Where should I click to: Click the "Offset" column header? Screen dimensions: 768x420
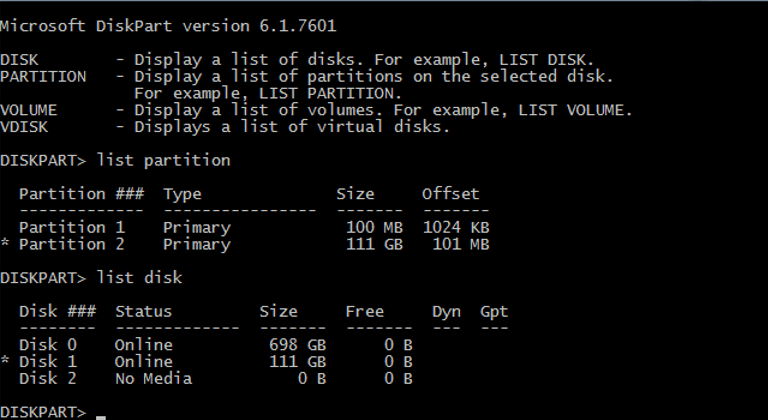coord(451,194)
